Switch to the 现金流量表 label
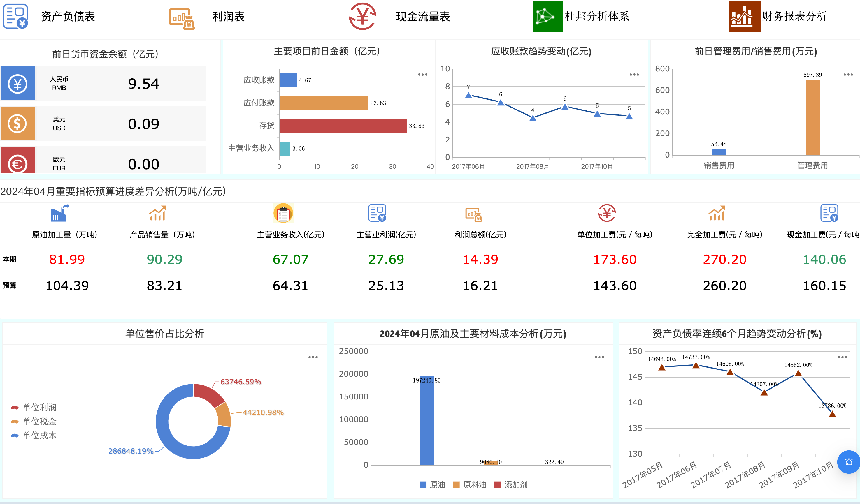 423,17
